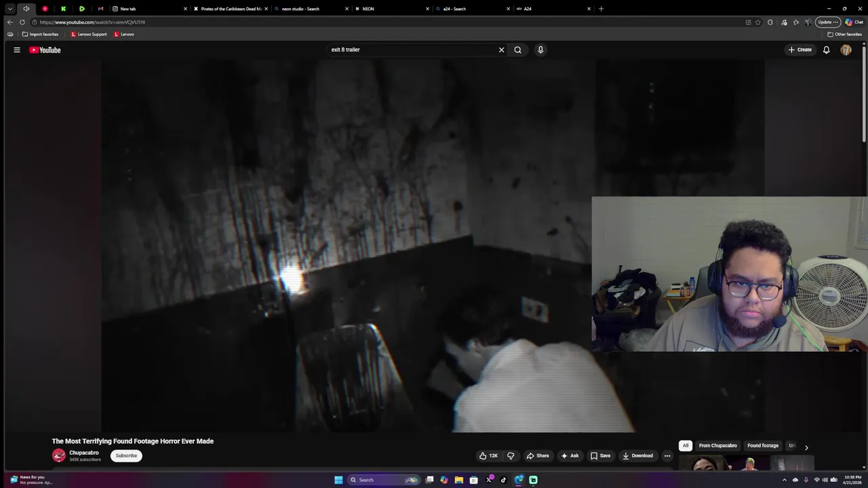Open the YouTube account avatar menu
Viewport: 868px width, 488px height.
[x=846, y=49]
